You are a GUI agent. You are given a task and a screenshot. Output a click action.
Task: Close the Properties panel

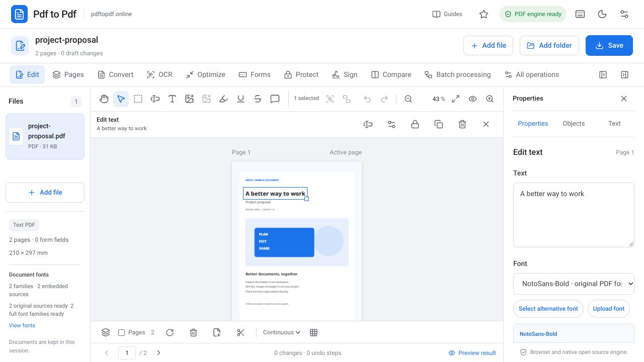[624, 99]
